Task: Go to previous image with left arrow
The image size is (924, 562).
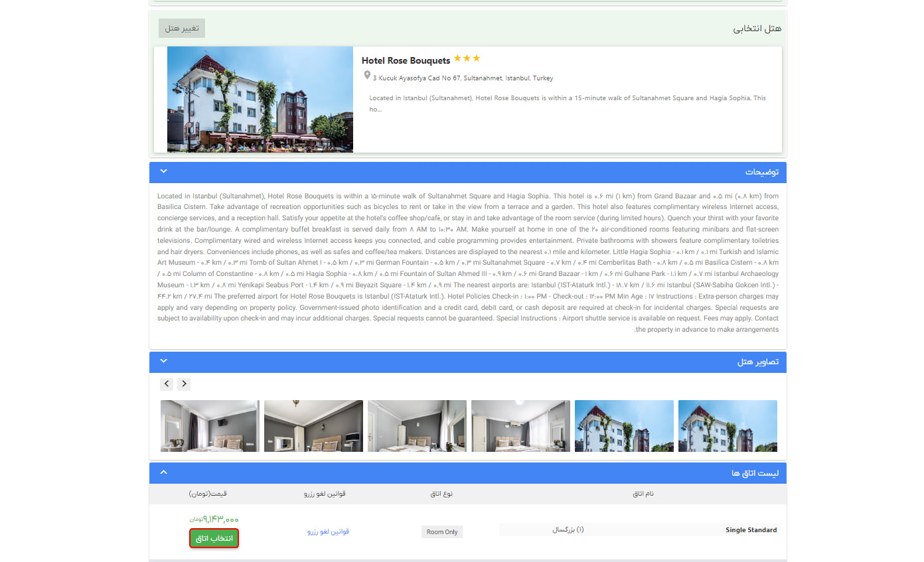Action: [167, 384]
